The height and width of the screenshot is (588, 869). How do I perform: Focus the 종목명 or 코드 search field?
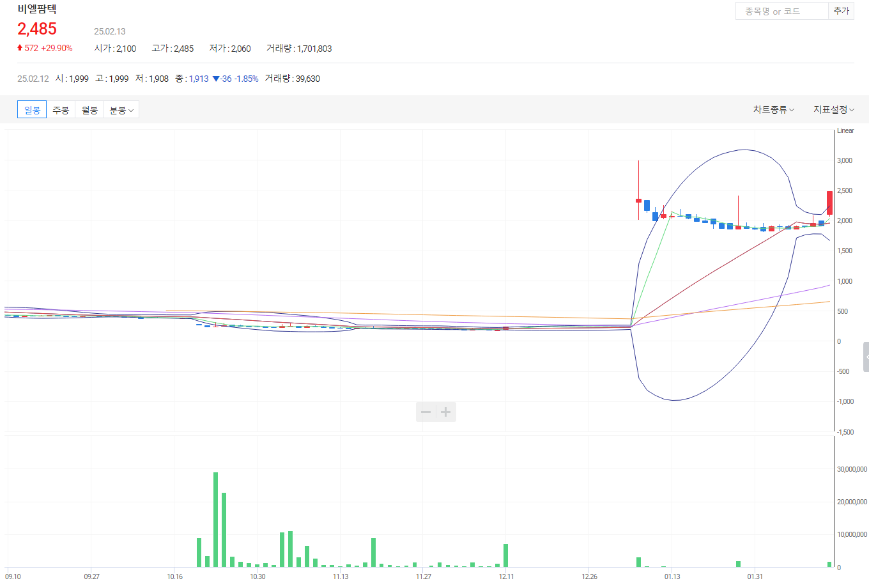pos(782,11)
